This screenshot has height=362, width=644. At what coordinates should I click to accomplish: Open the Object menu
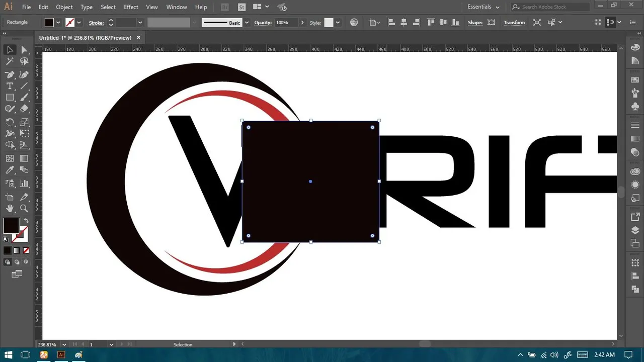[x=64, y=7]
